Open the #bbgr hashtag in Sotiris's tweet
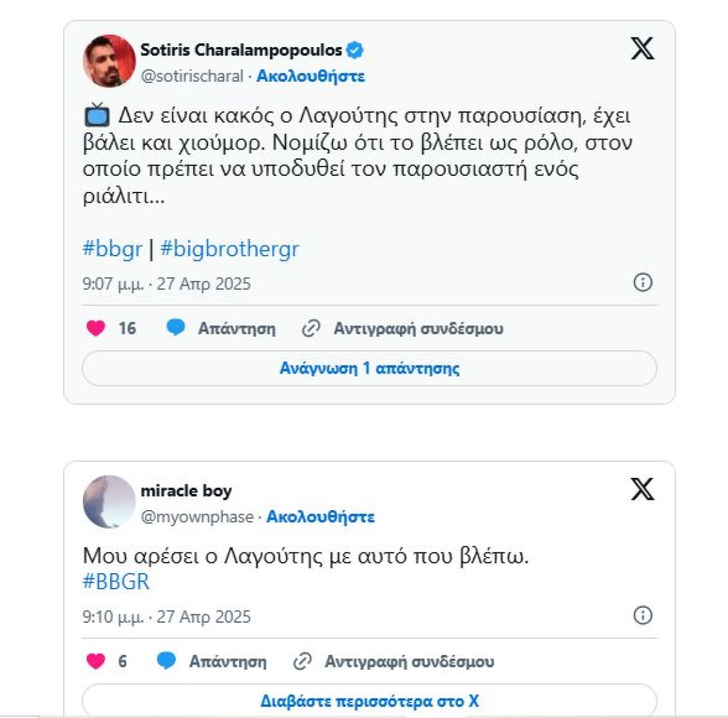Viewport: 728px width, 718px height. coord(112,249)
